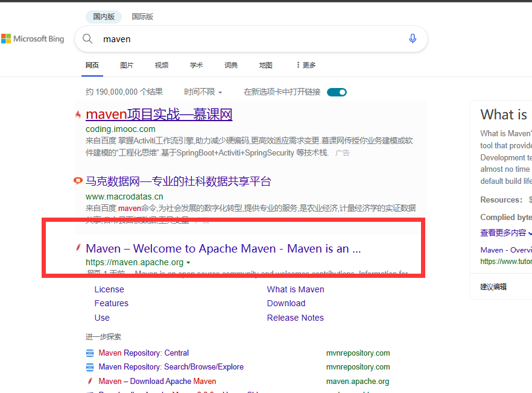Click the feather icon beside Download Apache Maven
The width and height of the screenshot is (532, 393).
click(x=90, y=381)
